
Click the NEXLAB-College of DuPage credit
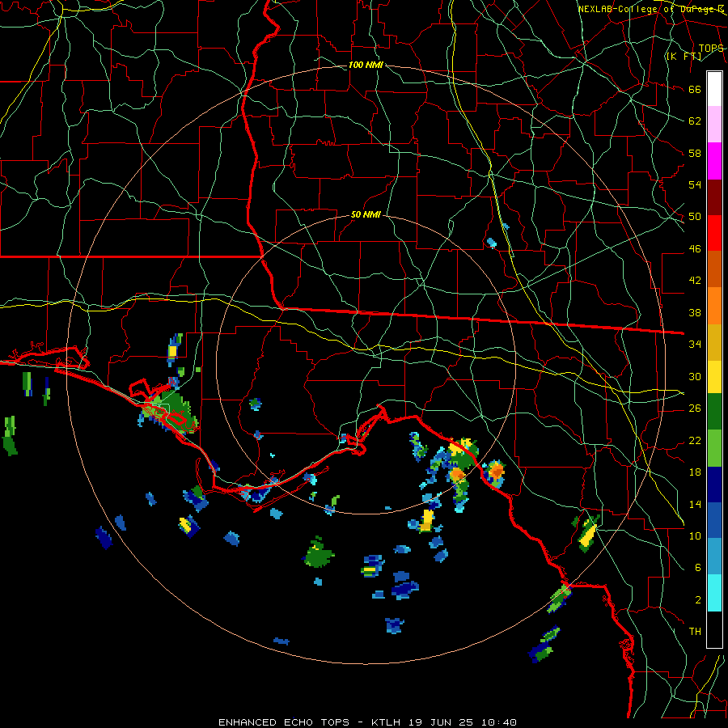pyautogui.click(x=651, y=9)
